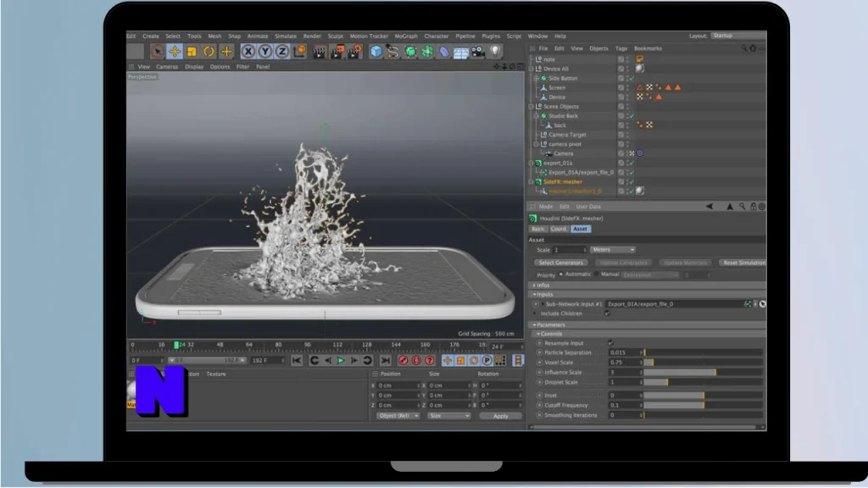Activate the Move tool in toolbar
This screenshot has width=868, height=488.
175,52
